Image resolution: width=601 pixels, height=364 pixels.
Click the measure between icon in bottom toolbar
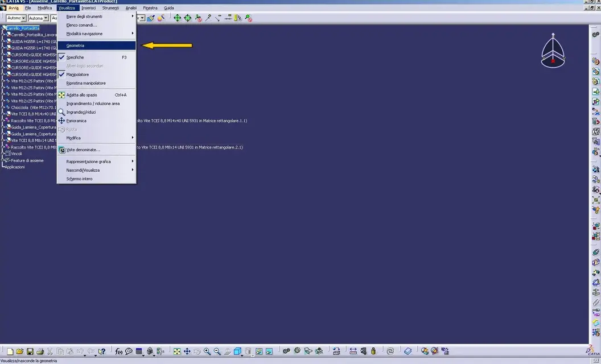353,351
